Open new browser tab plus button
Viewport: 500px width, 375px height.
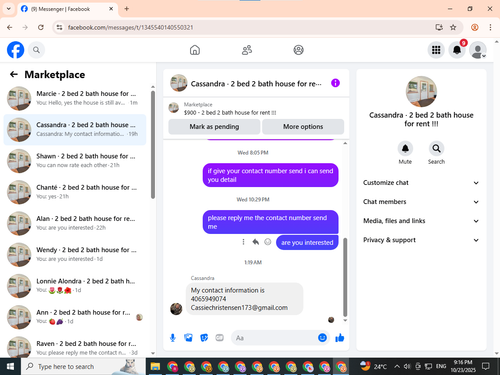click(x=126, y=9)
